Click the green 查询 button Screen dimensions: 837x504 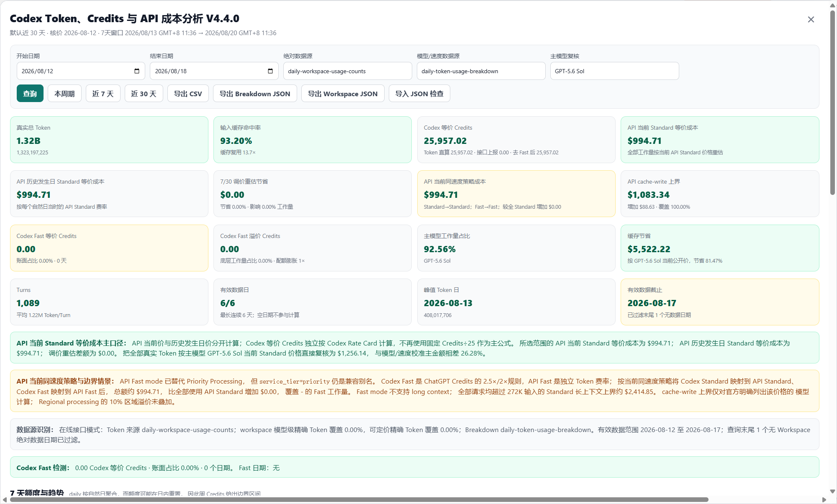[x=30, y=94]
